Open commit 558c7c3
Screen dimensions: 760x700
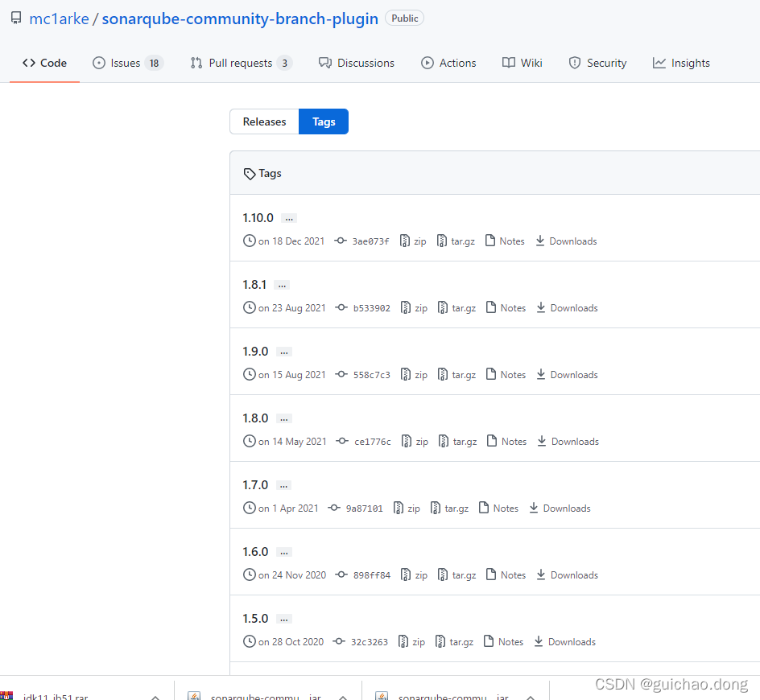tap(372, 375)
